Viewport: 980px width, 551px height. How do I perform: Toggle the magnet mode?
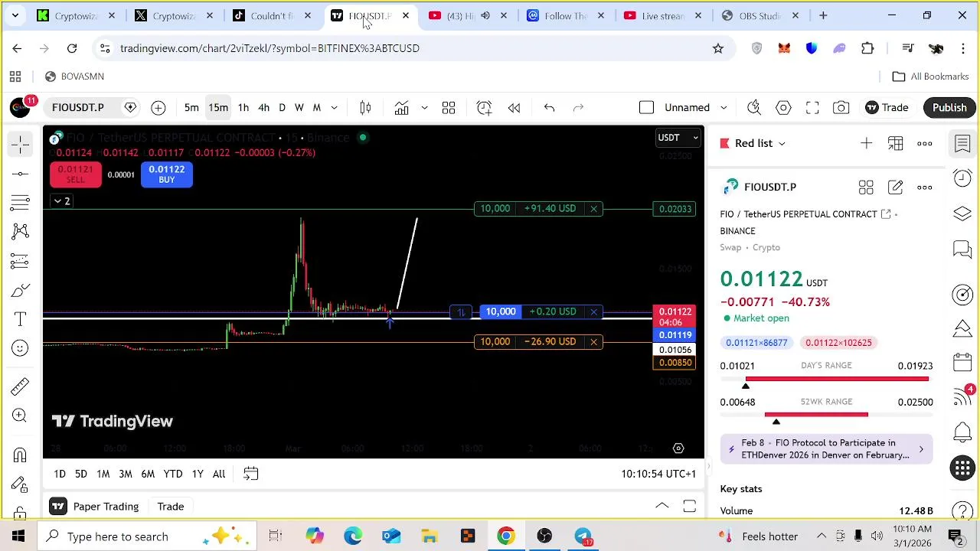pyautogui.click(x=21, y=455)
